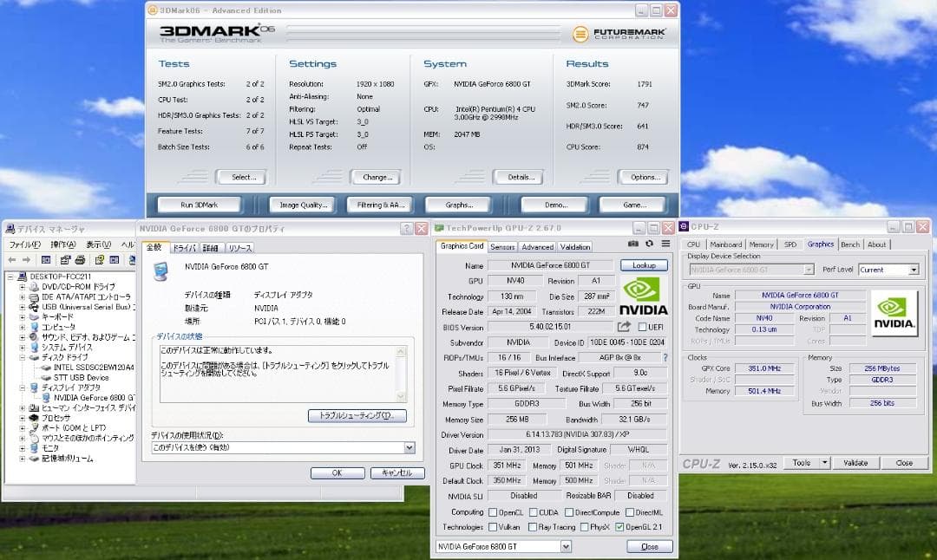The image size is (937, 560).
Task: Open the GPU-Z hamburger menu icon
Action: (665, 244)
